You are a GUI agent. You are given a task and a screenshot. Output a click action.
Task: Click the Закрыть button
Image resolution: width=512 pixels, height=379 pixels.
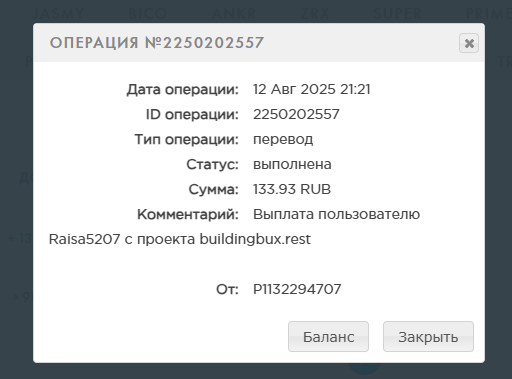[428, 336]
